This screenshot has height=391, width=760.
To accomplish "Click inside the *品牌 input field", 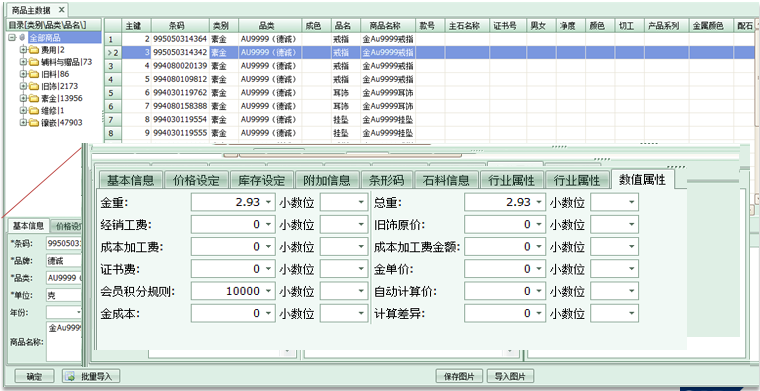I will (x=64, y=261).
